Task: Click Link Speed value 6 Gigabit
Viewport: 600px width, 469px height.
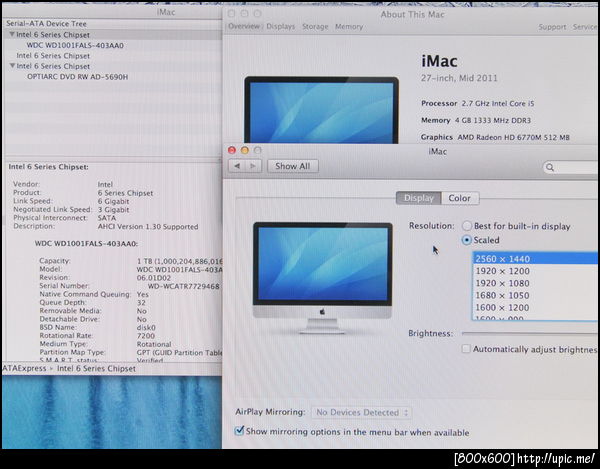Action: coord(113,201)
